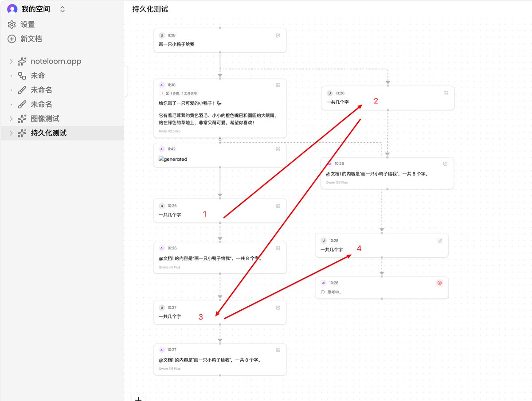This screenshot has height=401, width=532.
Task: Click the 11:42 timestamp
Action: [172, 149]
